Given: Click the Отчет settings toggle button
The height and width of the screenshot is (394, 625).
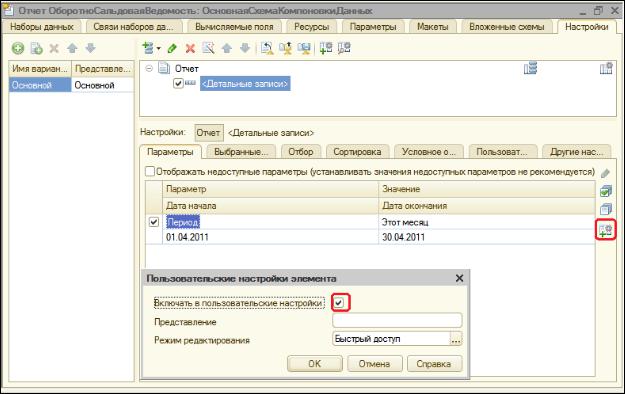Looking at the screenshot, I should click(x=208, y=132).
